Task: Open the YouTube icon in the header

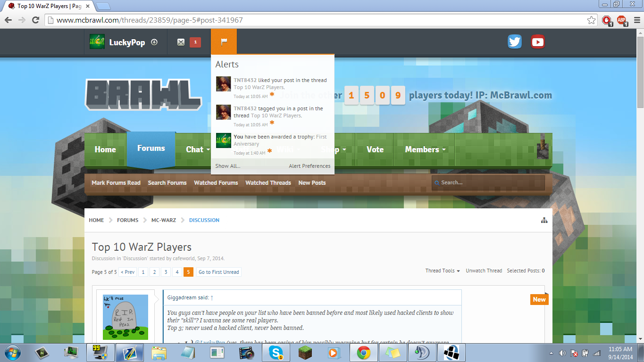Action: 538,42
